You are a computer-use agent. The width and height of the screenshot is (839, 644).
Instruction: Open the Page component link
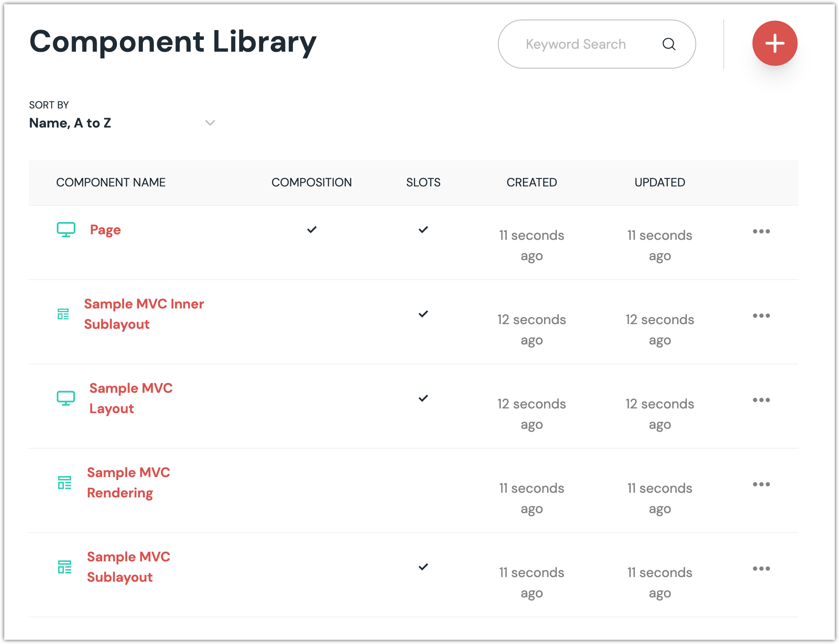click(105, 230)
